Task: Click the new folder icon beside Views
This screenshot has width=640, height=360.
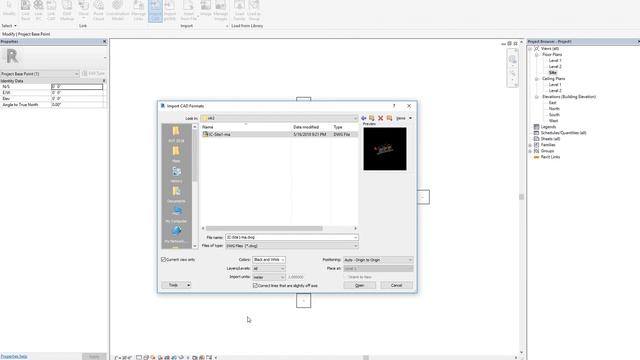Action: click(389, 118)
